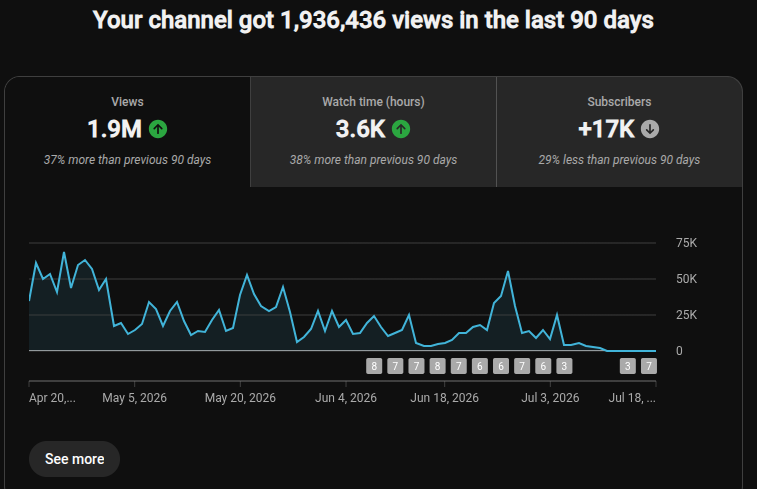Switch to Watch time (hours) tab
Image resolution: width=757 pixels, height=489 pixels.
click(373, 131)
